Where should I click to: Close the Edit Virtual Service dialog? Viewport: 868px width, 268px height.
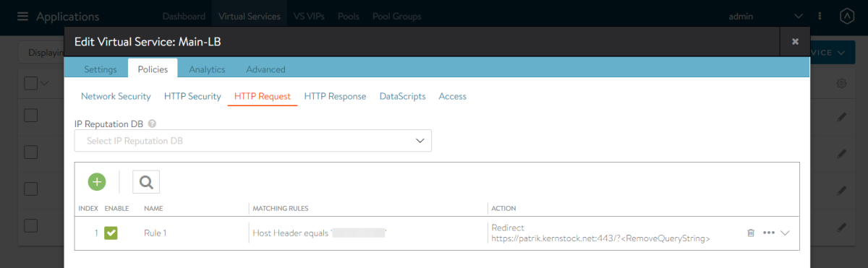[x=795, y=42]
